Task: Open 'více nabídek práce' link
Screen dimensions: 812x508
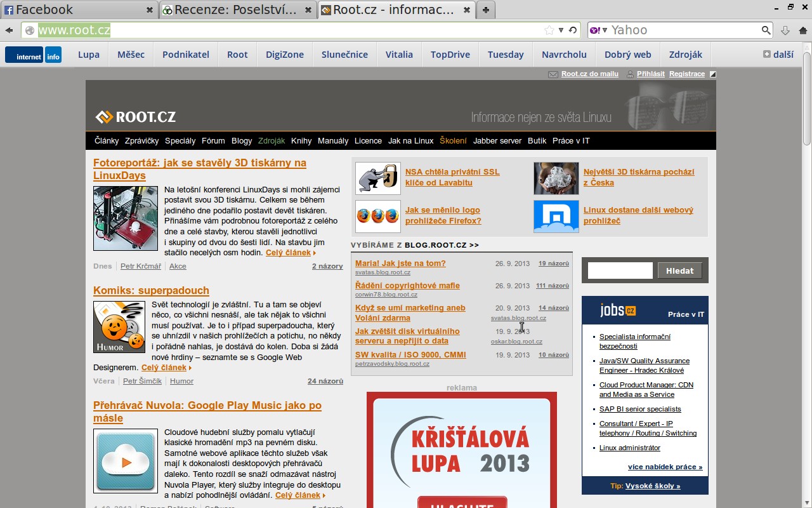Action: 665,467
